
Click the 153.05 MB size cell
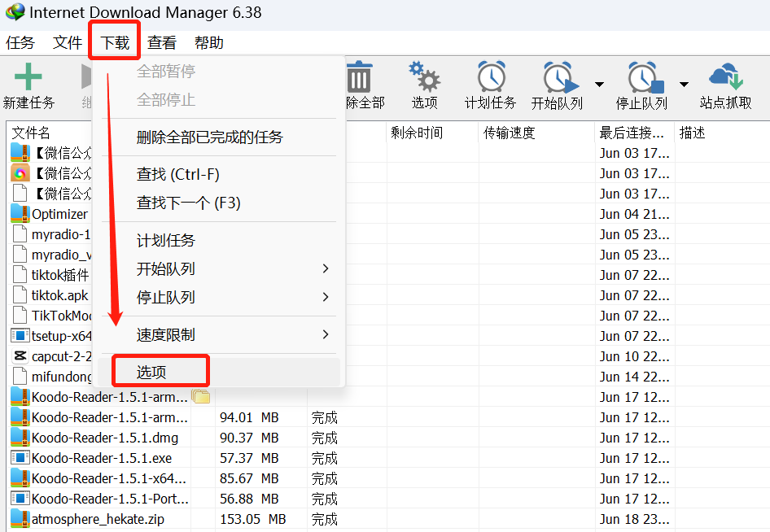[253, 519]
